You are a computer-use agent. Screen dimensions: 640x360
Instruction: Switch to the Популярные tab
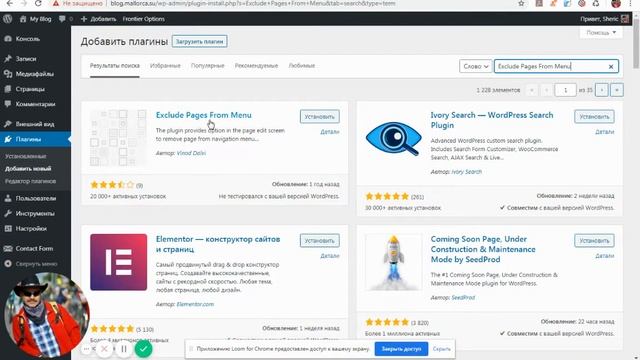(x=207, y=66)
